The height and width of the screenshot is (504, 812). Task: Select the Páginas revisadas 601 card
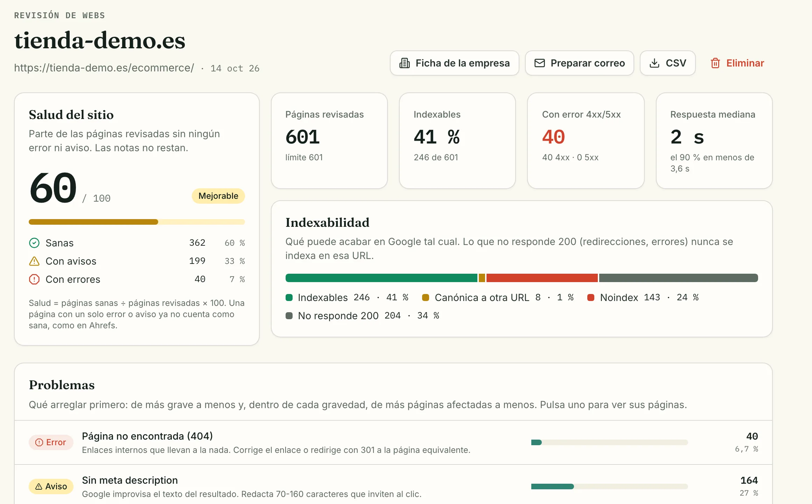pyautogui.click(x=329, y=141)
